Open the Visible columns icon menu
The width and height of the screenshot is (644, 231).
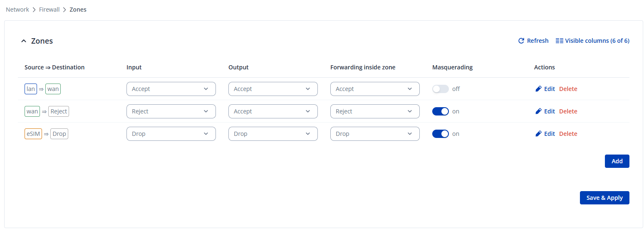(560, 41)
